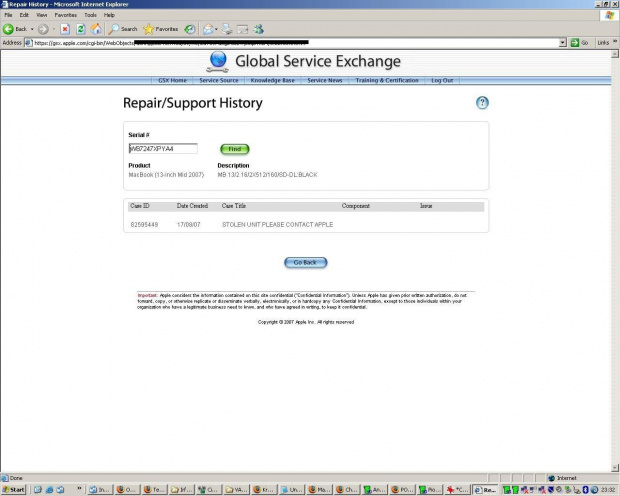Click the Date Created column header
Screen dimensions: 620x496
pos(192,206)
